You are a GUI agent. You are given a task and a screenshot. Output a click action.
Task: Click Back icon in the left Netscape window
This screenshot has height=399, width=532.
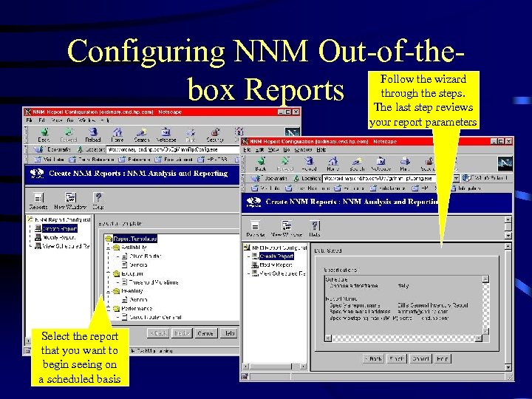pos(44,134)
